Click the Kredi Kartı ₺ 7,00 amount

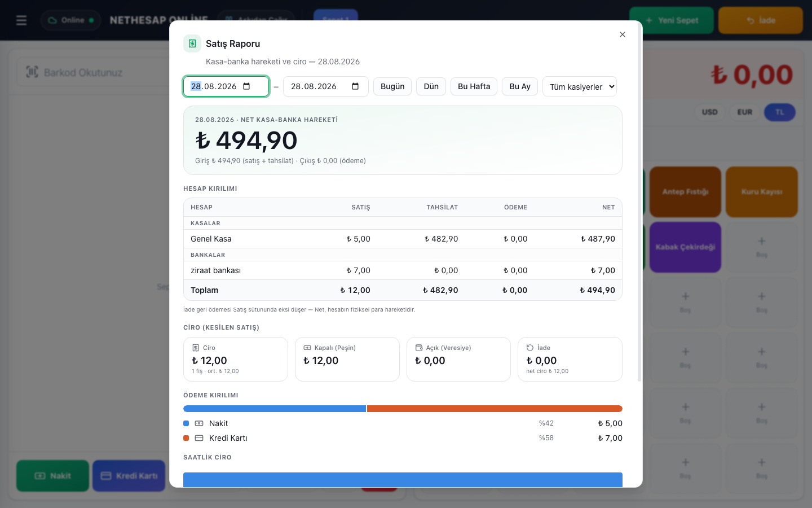pyautogui.click(x=610, y=438)
